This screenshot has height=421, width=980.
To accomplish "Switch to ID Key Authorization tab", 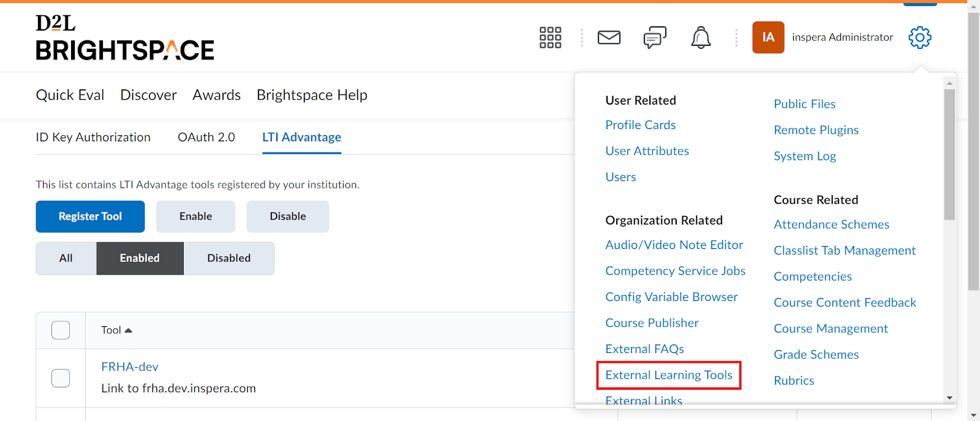I will (93, 137).
